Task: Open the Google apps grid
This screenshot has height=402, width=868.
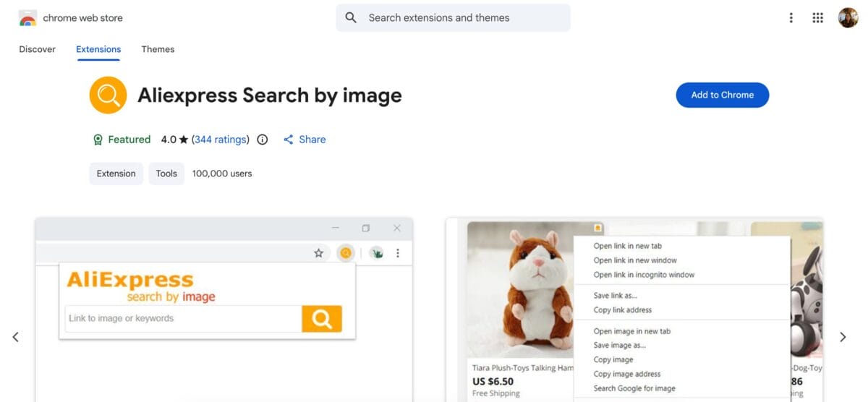Action: click(818, 18)
